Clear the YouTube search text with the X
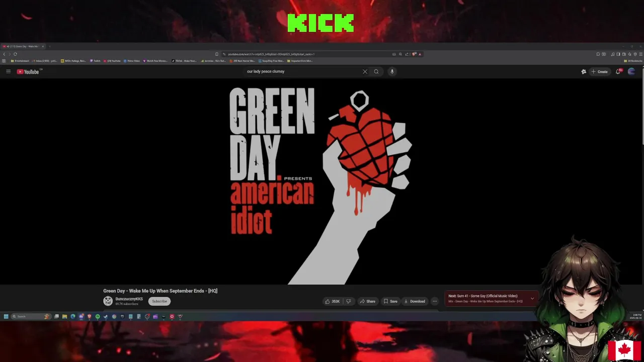 365,71
